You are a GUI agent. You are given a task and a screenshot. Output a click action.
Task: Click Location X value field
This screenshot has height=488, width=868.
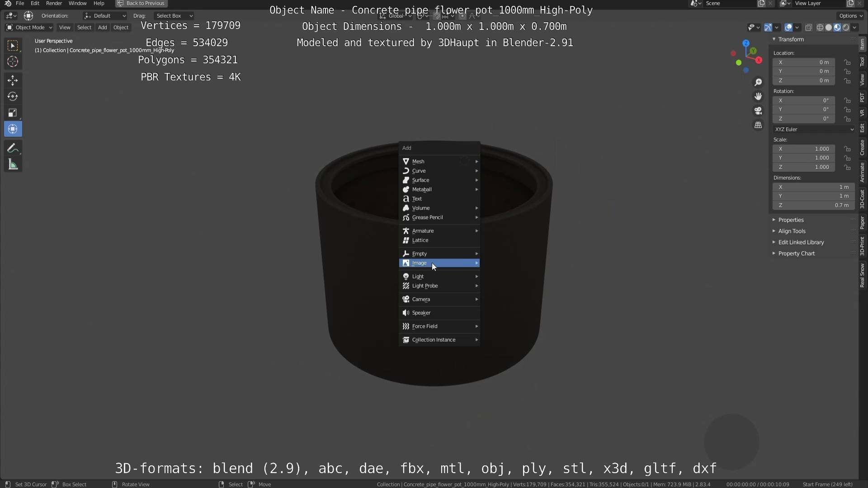pyautogui.click(x=803, y=62)
